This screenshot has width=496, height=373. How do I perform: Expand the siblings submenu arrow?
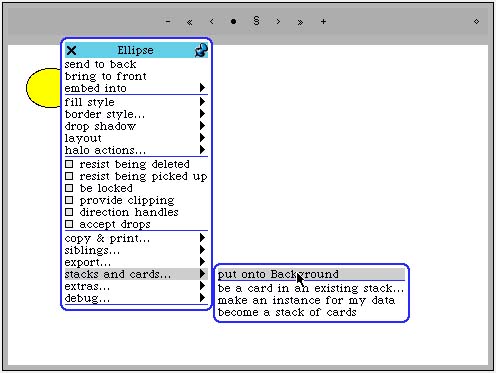(x=202, y=250)
